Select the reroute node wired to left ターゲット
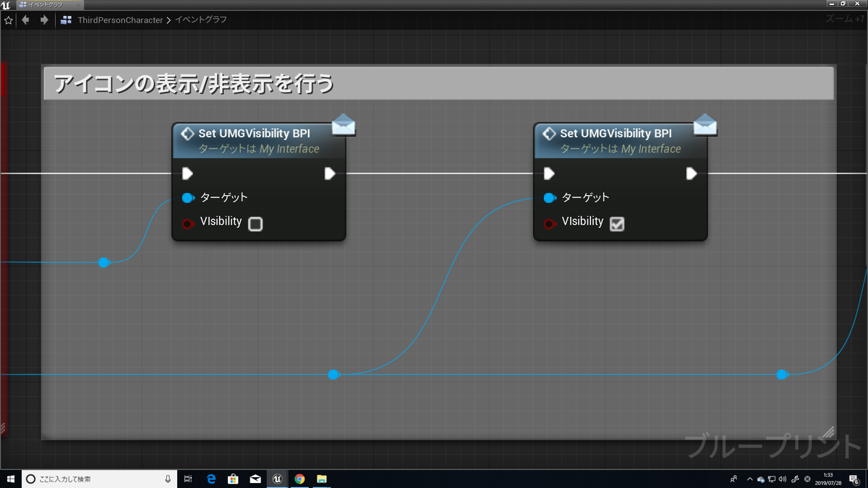This screenshot has width=868, height=488. [103, 262]
